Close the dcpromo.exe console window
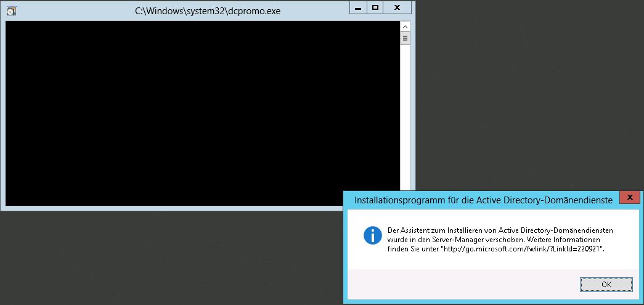The height and width of the screenshot is (305, 644). point(397,8)
